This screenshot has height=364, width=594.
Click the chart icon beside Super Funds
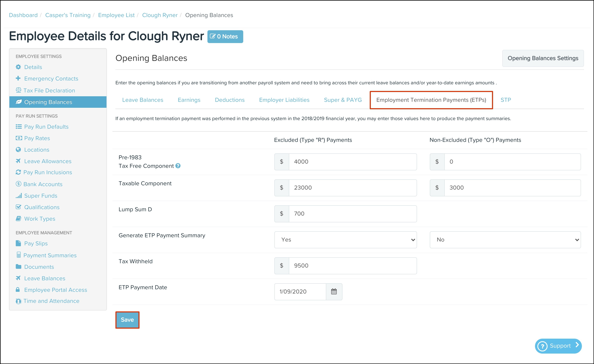(x=19, y=196)
